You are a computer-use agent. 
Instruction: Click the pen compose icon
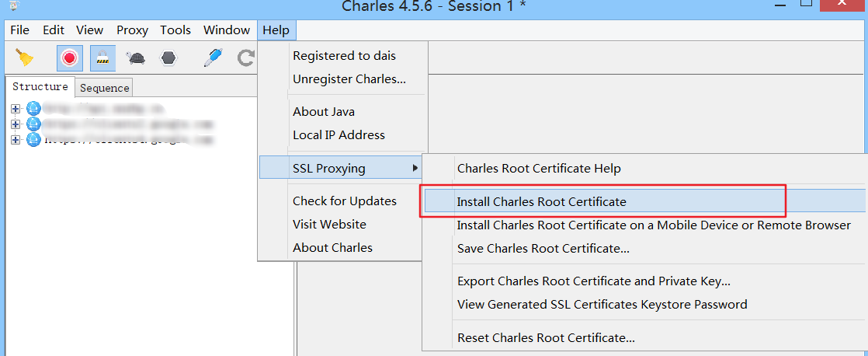[214, 58]
